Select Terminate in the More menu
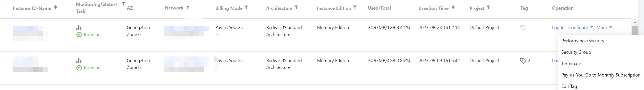644x90 pixels. 571,64
